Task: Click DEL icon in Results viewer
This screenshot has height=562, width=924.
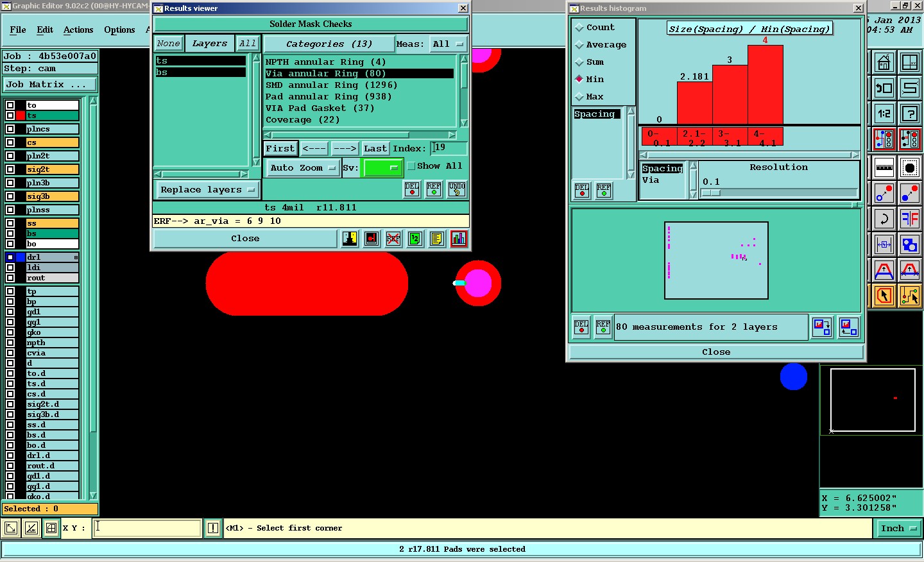Action: pyautogui.click(x=412, y=189)
